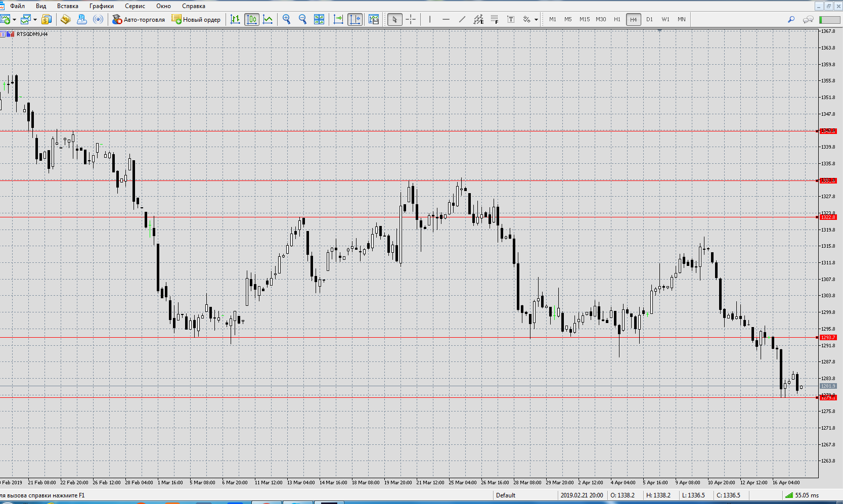Switch to the D1 timeframe
843x504 pixels.
[649, 19]
